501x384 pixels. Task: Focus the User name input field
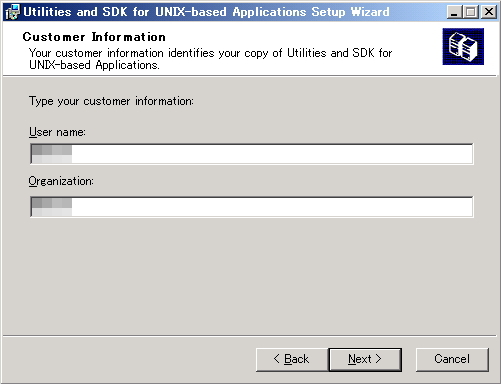pyautogui.click(x=252, y=154)
